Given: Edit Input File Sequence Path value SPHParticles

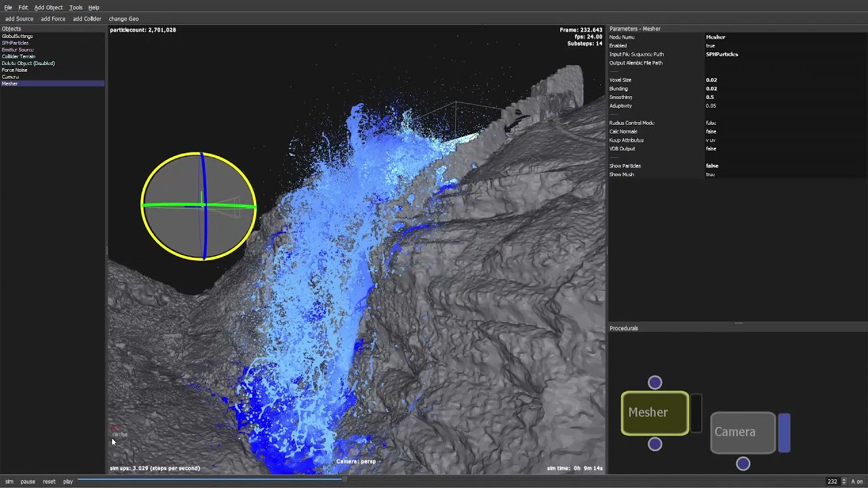Looking at the screenshot, I should pyautogui.click(x=722, y=54).
